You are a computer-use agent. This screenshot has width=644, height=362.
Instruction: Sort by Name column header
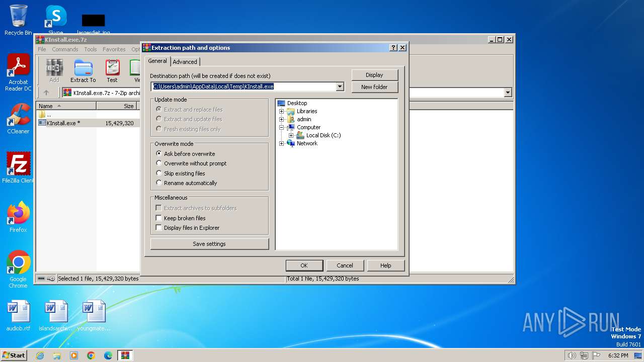[66, 106]
